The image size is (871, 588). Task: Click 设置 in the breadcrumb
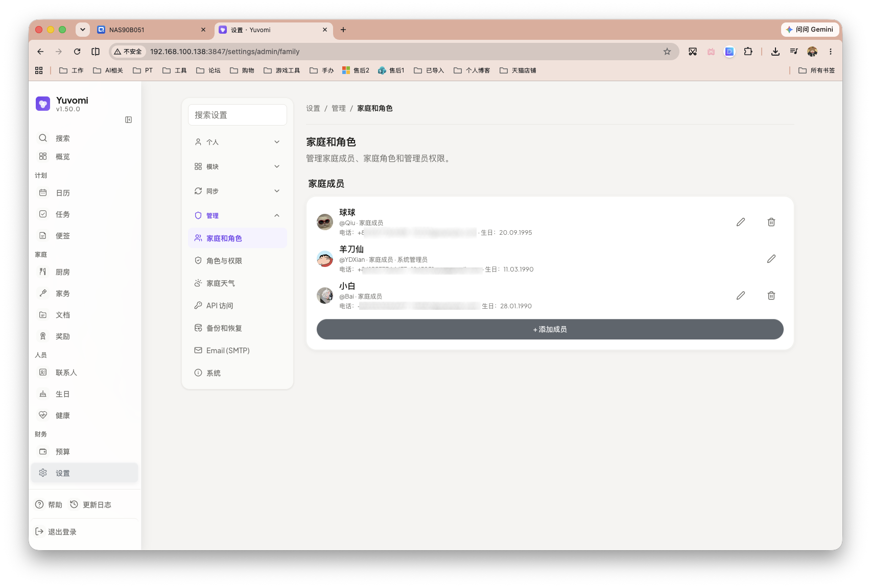(313, 108)
